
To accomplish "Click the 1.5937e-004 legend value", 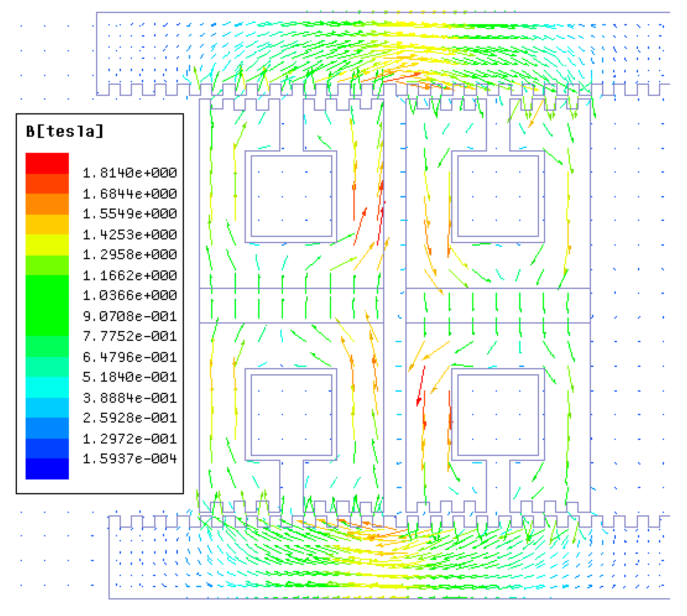I will pos(130,459).
